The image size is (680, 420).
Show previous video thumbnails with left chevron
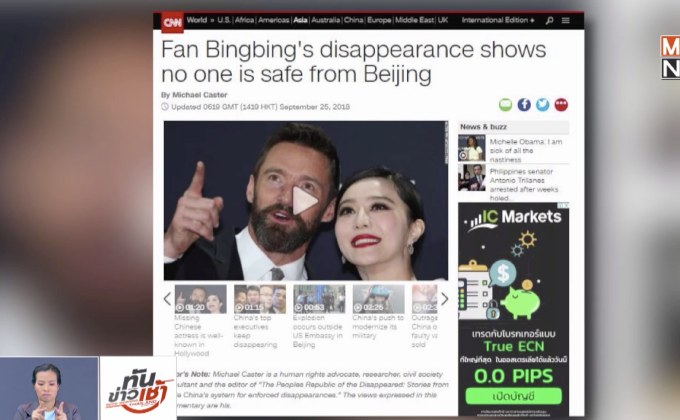pyautogui.click(x=167, y=299)
